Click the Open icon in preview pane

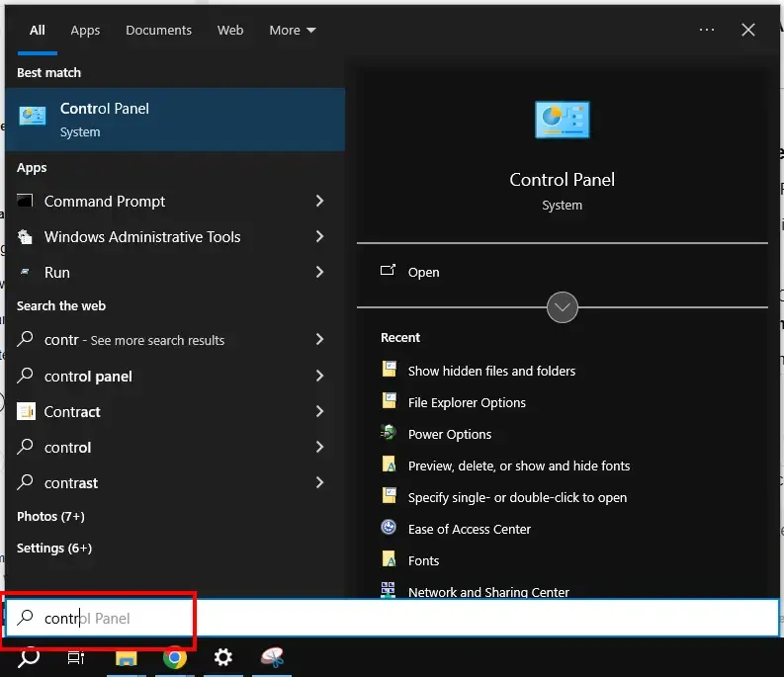[x=388, y=271]
